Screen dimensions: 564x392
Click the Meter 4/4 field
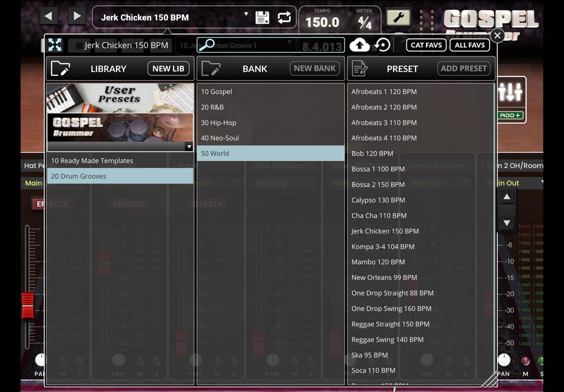click(x=364, y=22)
